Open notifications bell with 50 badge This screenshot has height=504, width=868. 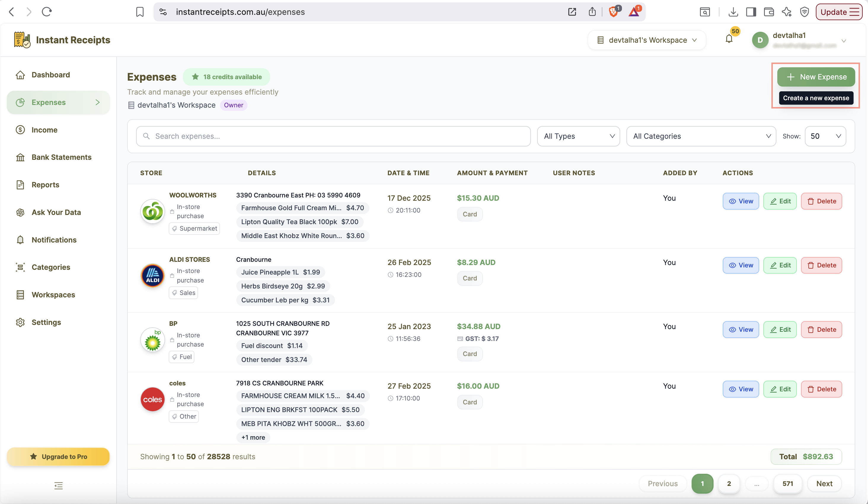(x=729, y=39)
